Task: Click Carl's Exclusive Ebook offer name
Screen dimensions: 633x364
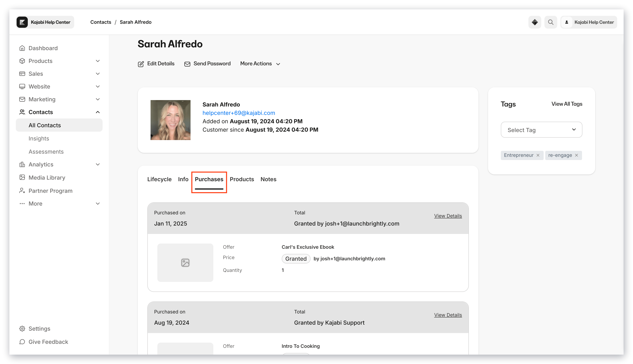Action: coord(308,247)
